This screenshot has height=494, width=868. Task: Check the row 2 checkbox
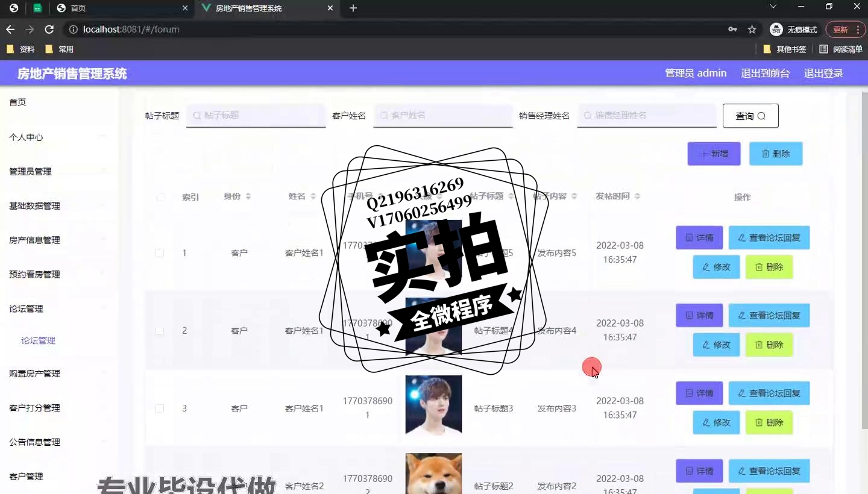(160, 331)
